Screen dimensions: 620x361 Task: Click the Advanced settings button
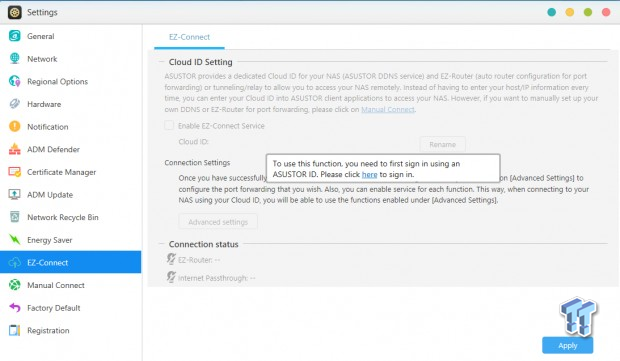click(218, 222)
